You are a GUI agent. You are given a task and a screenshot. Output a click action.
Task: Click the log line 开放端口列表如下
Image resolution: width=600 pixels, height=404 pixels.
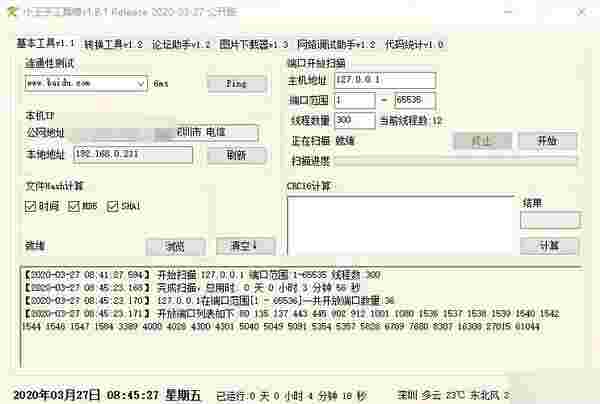click(292, 313)
